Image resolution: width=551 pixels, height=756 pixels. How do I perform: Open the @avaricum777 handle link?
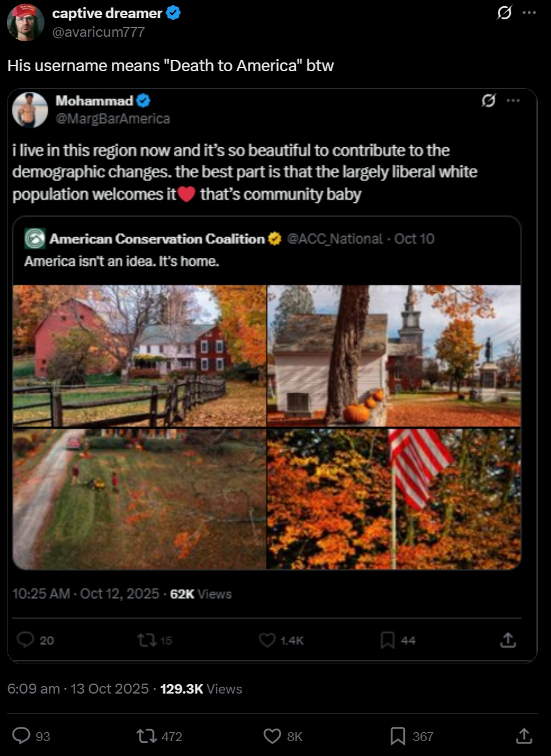[99, 32]
